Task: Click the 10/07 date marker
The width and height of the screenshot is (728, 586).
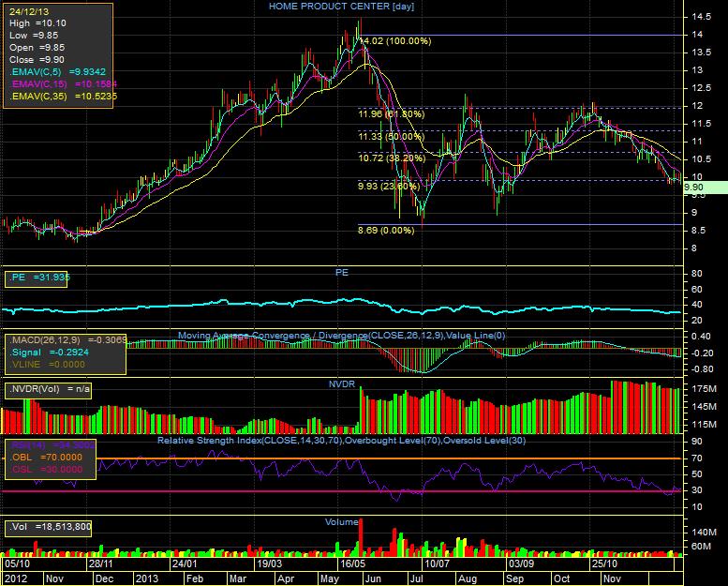Action: tap(437, 563)
